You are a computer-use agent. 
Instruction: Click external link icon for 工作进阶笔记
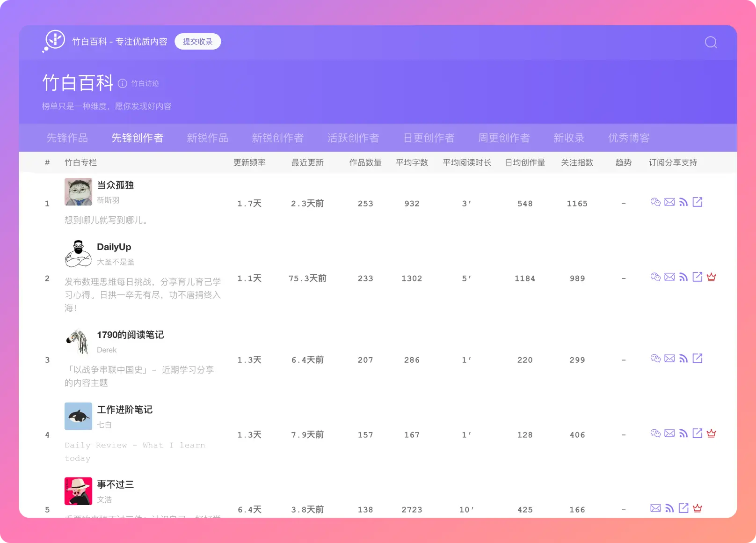point(698,433)
